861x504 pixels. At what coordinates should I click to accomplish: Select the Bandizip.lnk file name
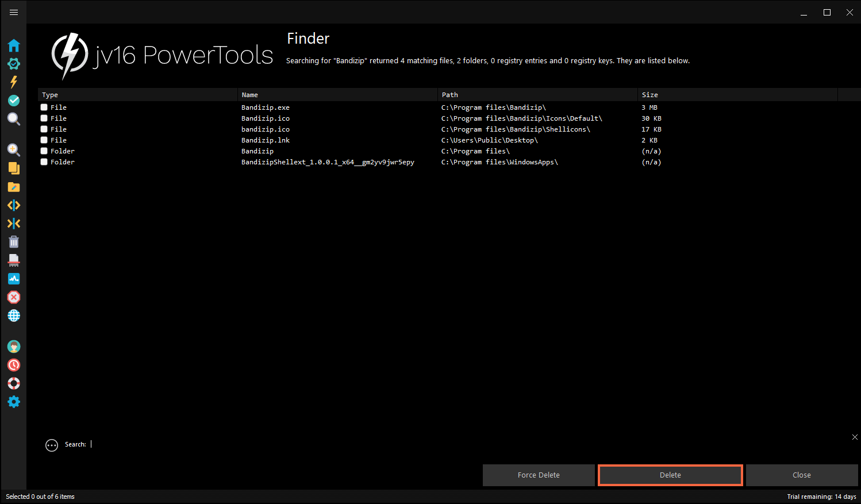point(266,140)
